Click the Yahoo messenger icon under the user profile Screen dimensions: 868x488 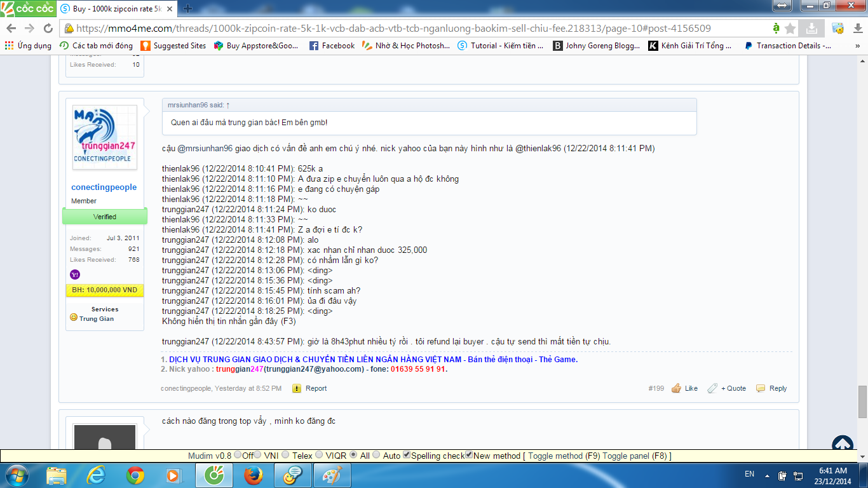point(74,274)
